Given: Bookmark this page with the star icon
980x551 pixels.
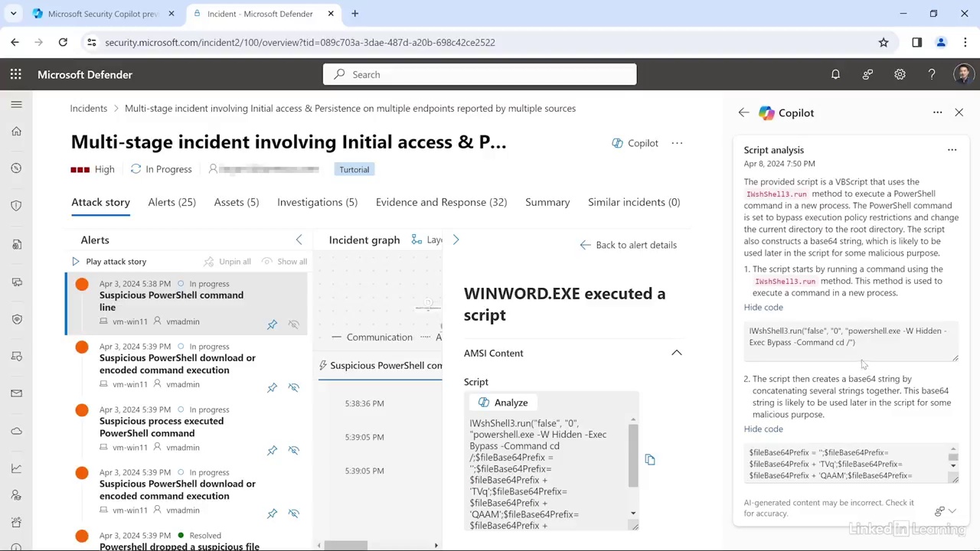Looking at the screenshot, I should click(884, 43).
